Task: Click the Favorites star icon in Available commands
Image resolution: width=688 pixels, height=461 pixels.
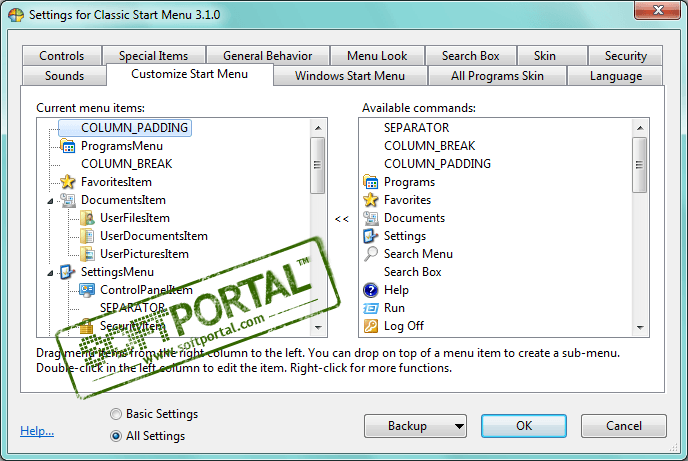Action: tap(371, 200)
